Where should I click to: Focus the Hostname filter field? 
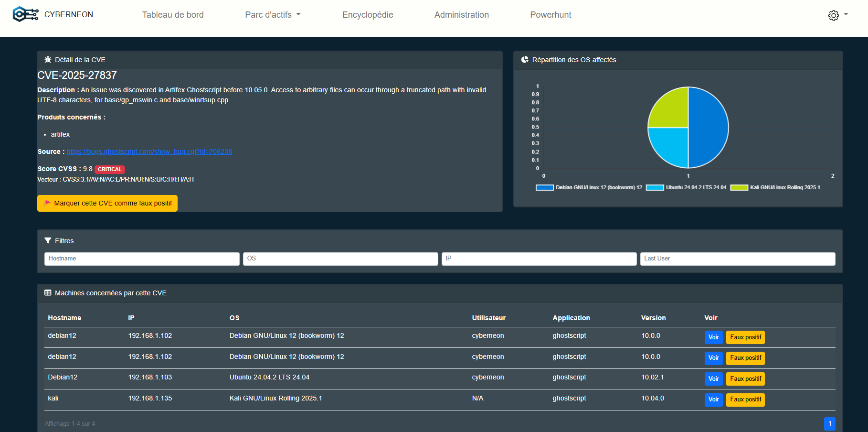click(142, 259)
